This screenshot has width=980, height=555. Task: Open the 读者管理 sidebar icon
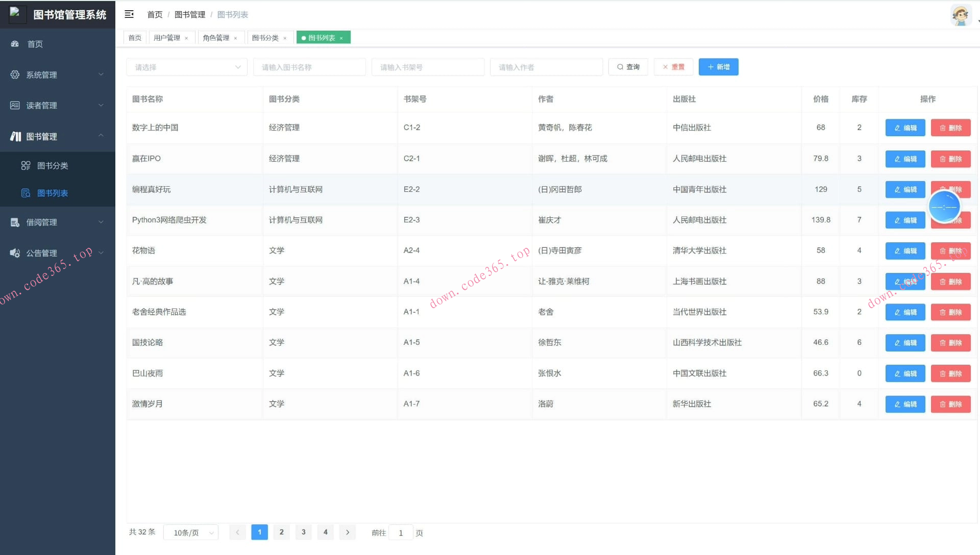click(x=15, y=105)
